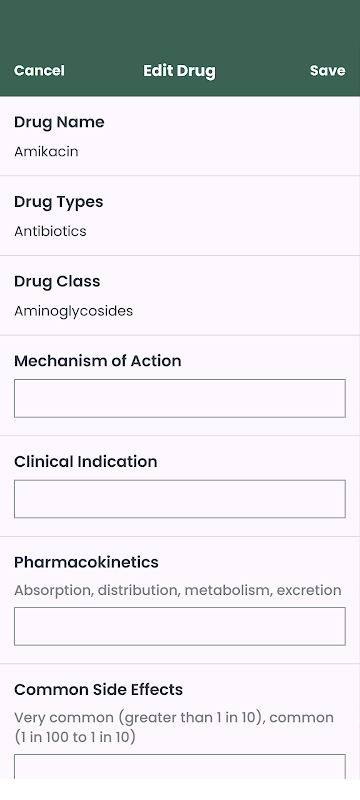Focus the Pharmacokinetics text box
The height and width of the screenshot is (800, 360).
click(179, 627)
